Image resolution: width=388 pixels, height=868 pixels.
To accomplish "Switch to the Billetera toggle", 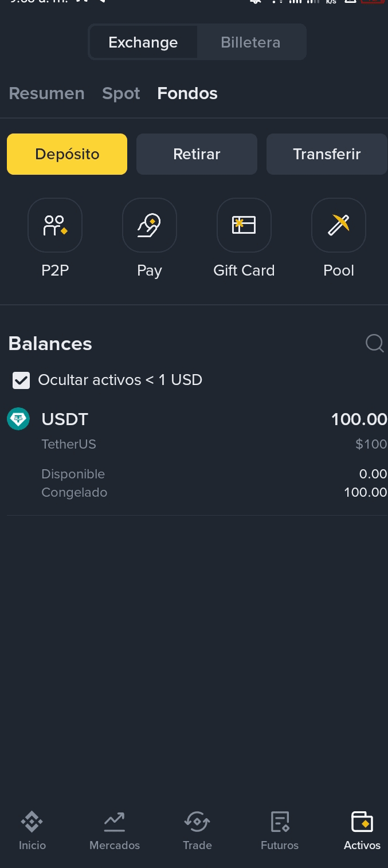I will [251, 42].
